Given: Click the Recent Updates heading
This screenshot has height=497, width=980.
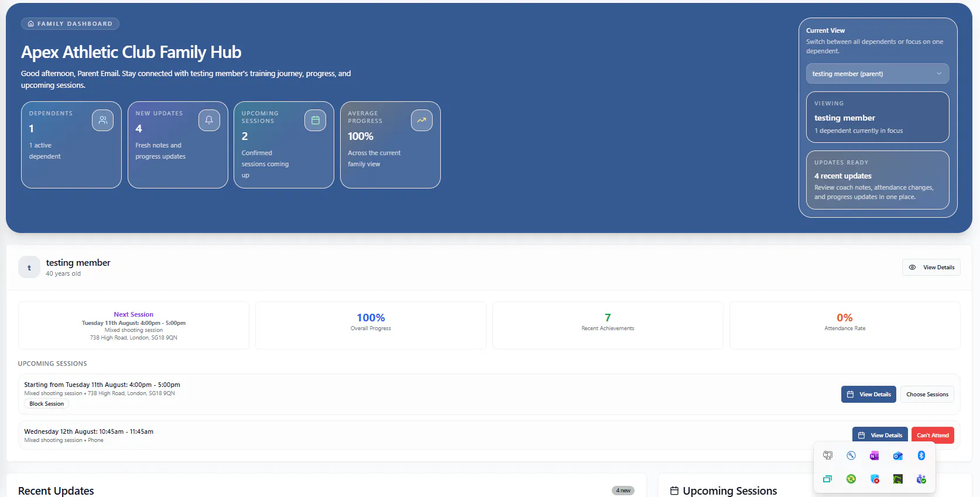Looking at the screenshot, I should coord(56,491).
